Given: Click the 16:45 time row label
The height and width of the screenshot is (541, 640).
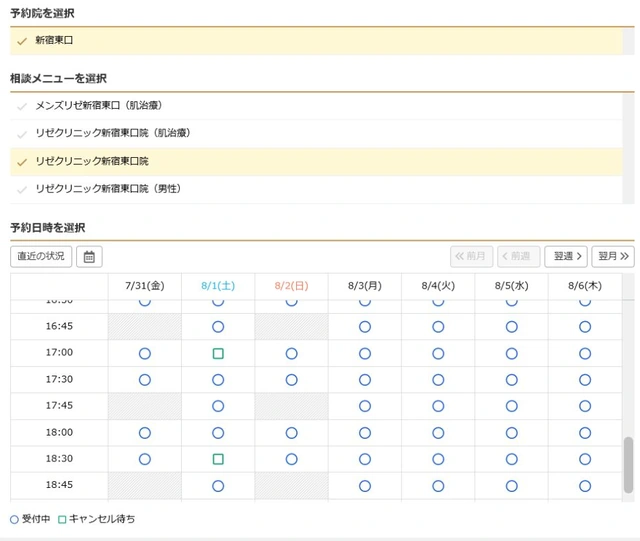Looking at the screenshot, I should point(59,326).
